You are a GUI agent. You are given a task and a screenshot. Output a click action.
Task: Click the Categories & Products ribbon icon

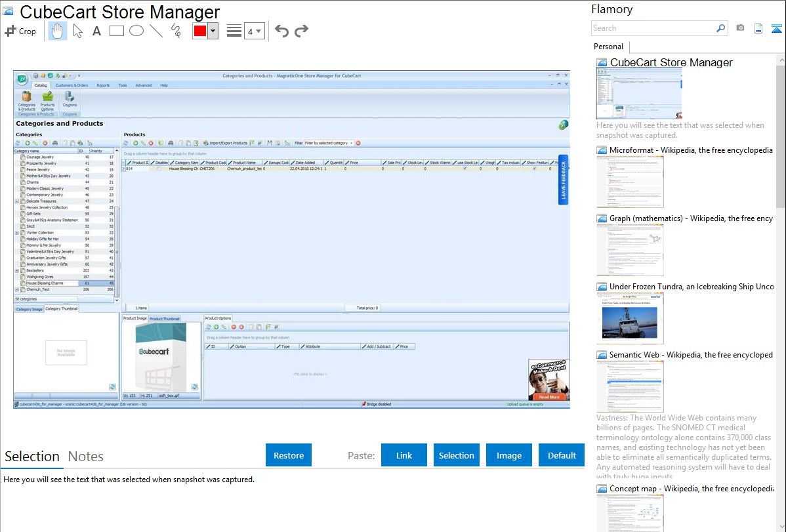click(x=26, y=101)
